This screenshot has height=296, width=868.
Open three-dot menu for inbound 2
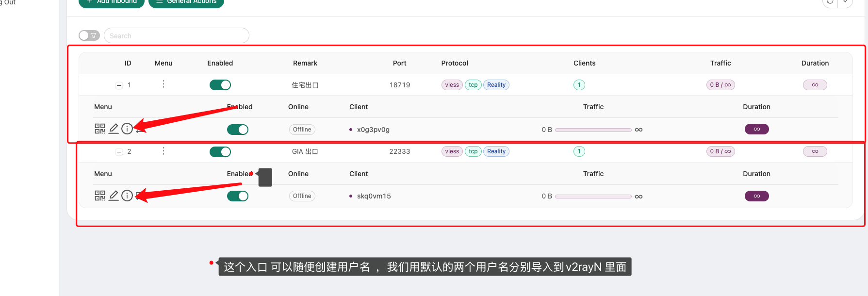(164, 151)
